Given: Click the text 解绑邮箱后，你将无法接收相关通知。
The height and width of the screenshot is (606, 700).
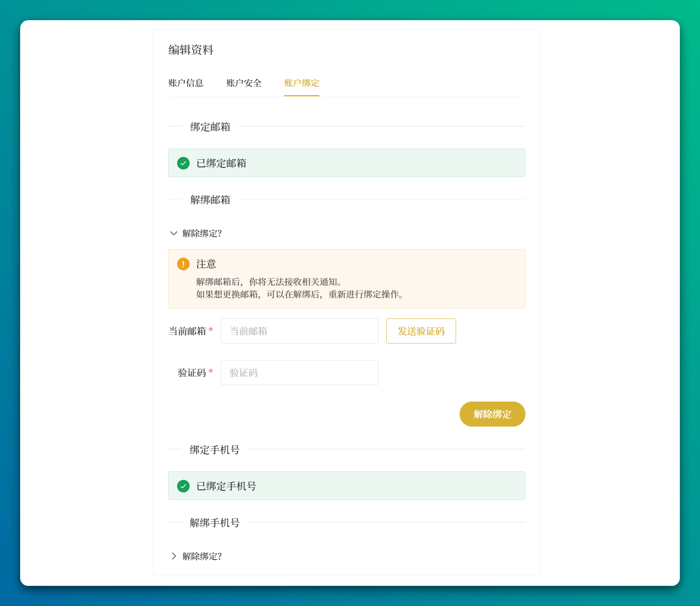Looking at the screenshot, I should [x=269, y=282].
